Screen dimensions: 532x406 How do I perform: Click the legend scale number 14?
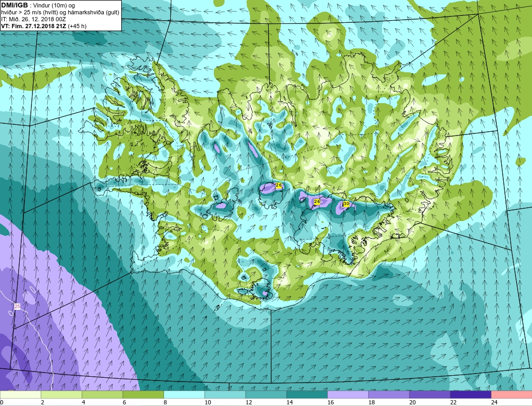coord(289,402)
